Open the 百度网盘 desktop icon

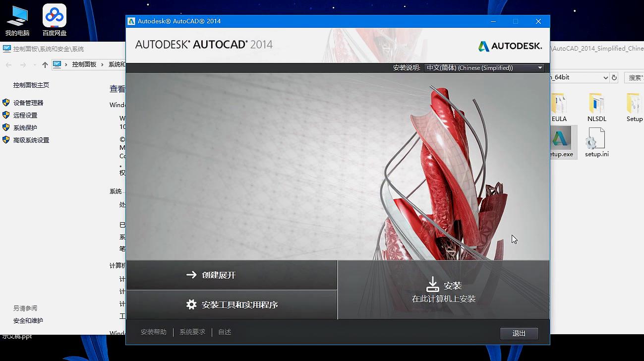(x=55, y=20)
